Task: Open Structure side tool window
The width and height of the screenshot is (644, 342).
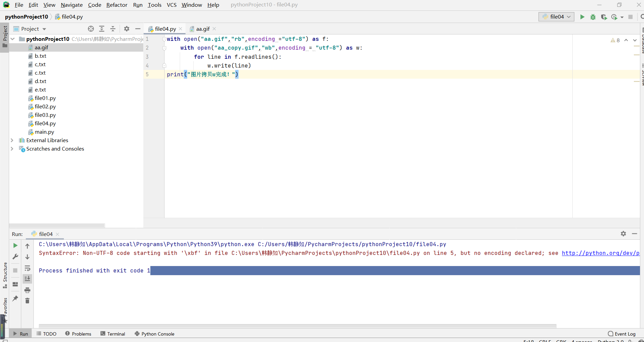Action: pos(5,275)
